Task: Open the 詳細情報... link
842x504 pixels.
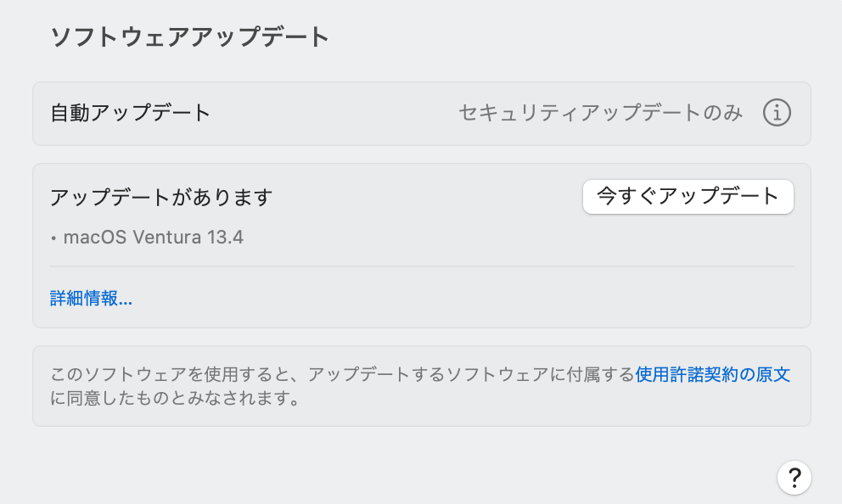Action: click(91, 298)
